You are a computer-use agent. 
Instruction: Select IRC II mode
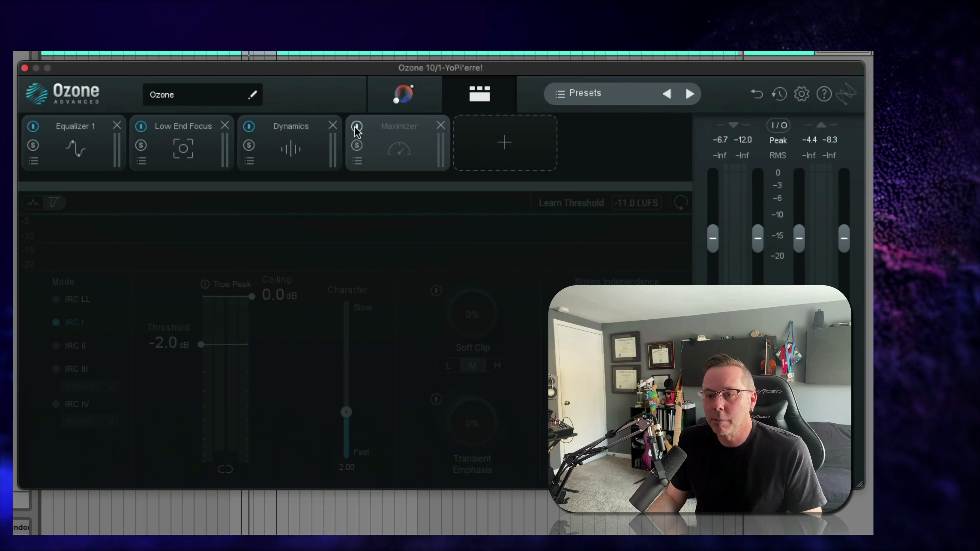[69, 346]
